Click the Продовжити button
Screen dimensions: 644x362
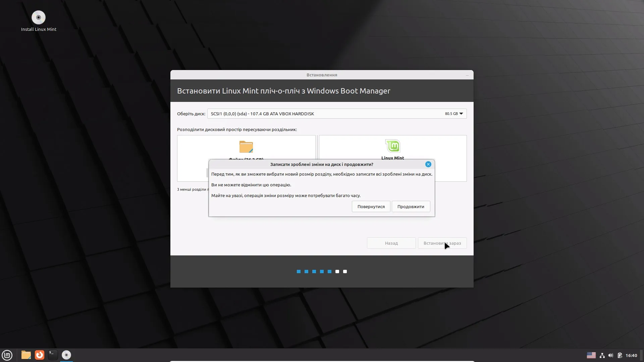(x=411, y=206)
